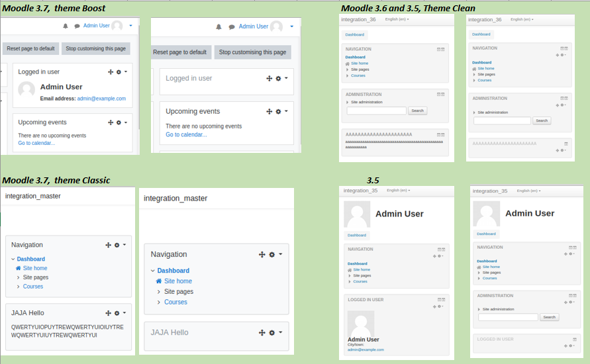Click move icon of JAJA Hello block with QWERTY text
This screenshot has width=590, height=364.
coord(108,313)
